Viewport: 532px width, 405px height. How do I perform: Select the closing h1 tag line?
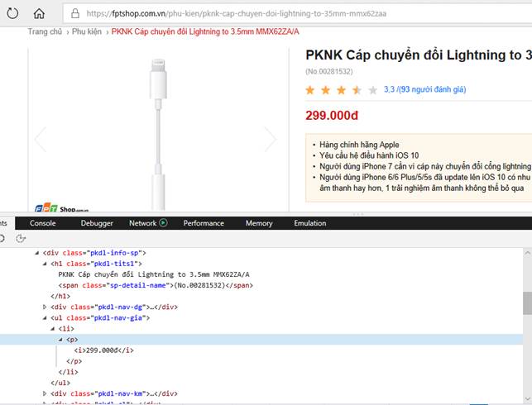coord(60,296)
